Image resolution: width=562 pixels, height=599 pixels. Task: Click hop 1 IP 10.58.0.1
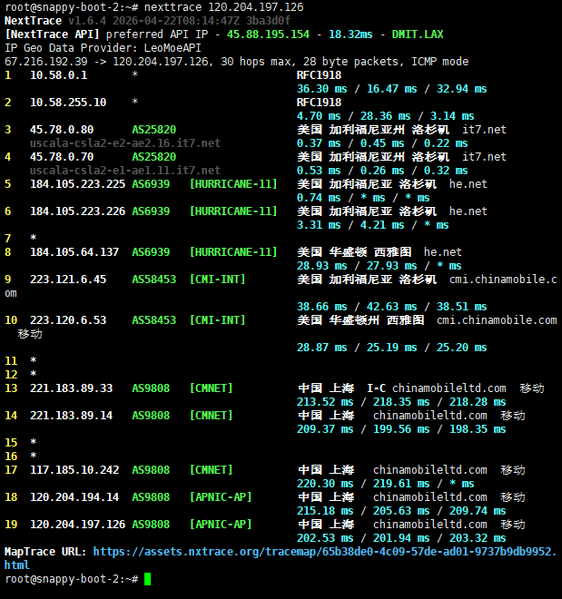[x=58, y=75]
